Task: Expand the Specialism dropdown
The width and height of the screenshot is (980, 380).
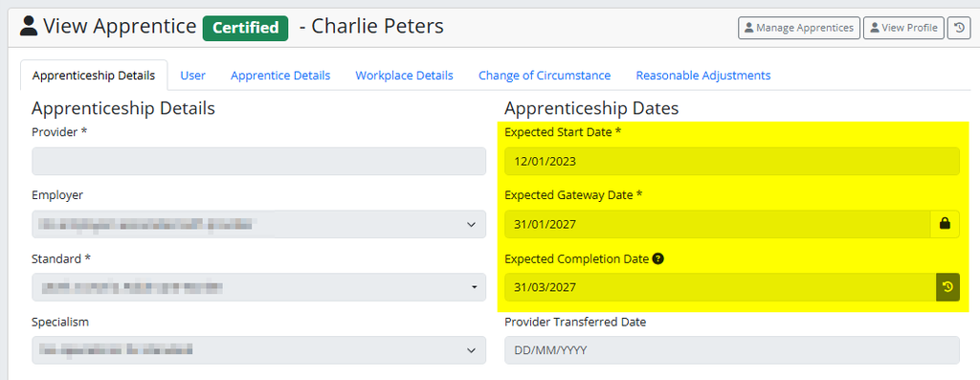Action: pyautogui.click(x=258, y=350)
